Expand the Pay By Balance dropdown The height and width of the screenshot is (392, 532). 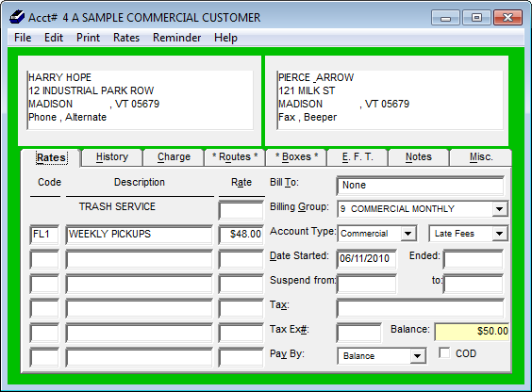tap(417, 356)
